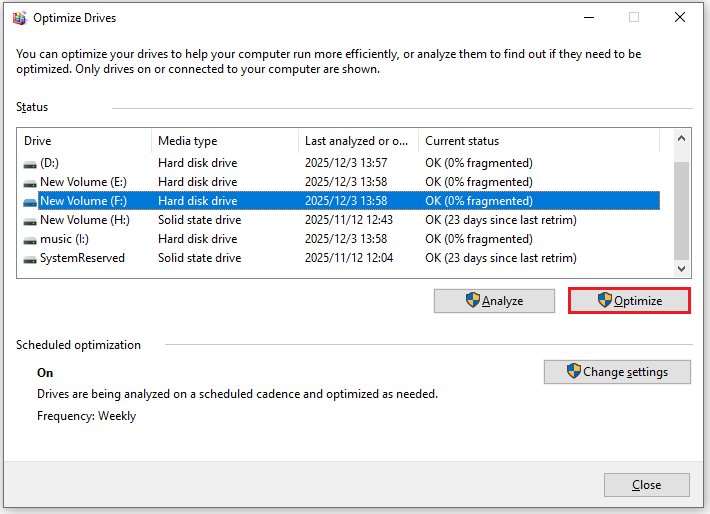Click the Optimize Drives app icon in title bar
This screenshot has width=710, height=514.
pos(19,18)
